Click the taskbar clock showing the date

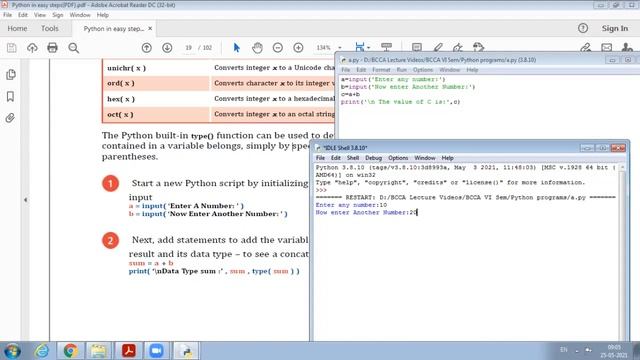[x=614, y=351]
